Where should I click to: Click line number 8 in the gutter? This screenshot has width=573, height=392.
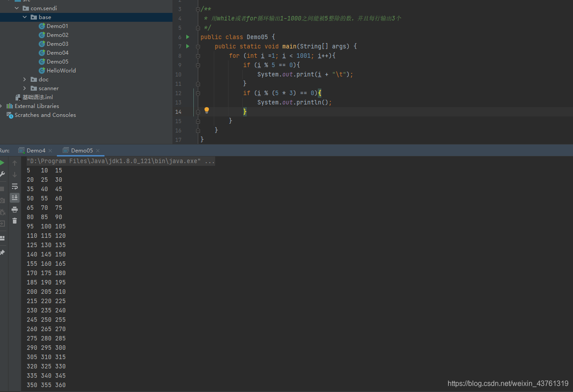tap(180, 56)
